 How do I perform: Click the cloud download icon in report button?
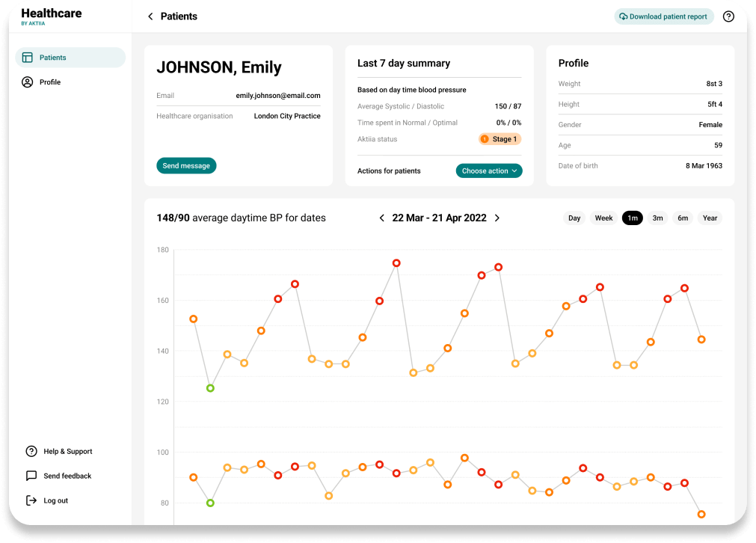624,16
